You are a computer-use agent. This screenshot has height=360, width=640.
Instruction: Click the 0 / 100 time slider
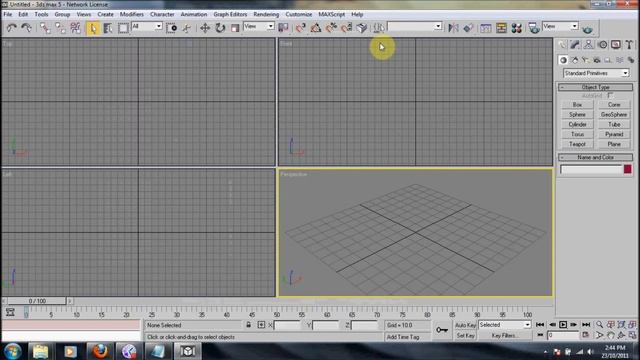click(x=37, y=301)
